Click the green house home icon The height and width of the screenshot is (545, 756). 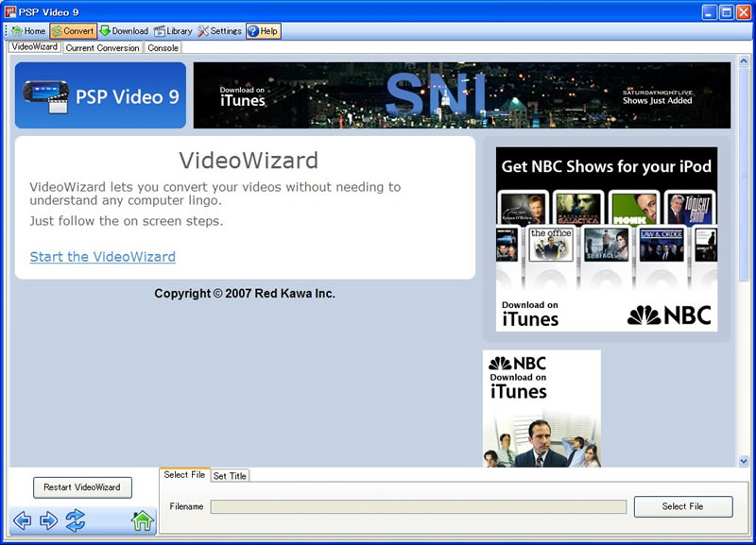143,520
